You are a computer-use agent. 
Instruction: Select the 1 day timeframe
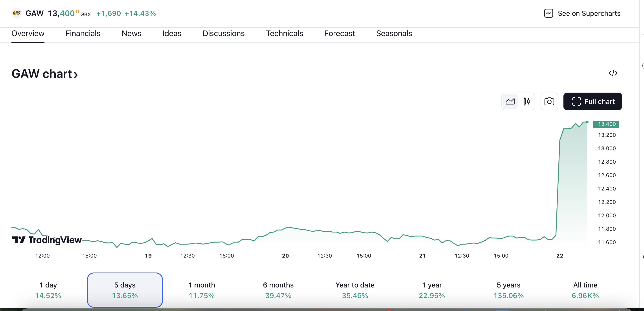tap(48, 290)
